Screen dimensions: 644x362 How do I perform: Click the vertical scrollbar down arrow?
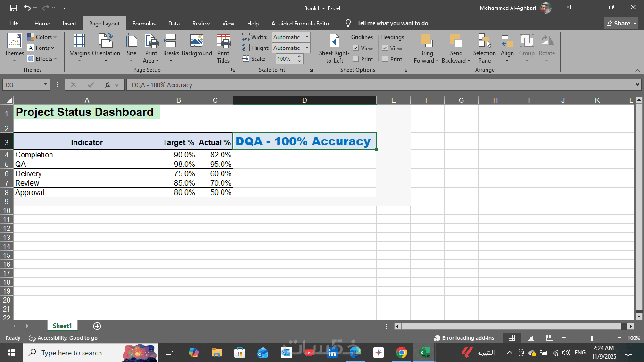639,316
